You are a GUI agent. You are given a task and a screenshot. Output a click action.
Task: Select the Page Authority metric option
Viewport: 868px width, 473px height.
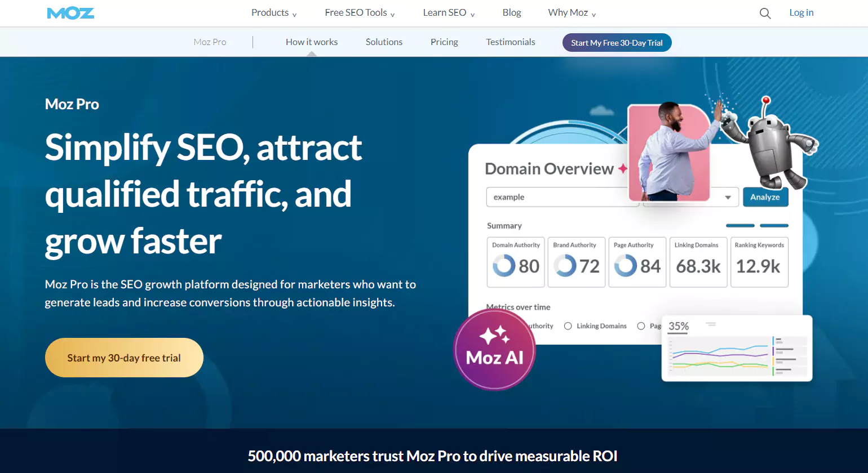tap(641, 325)
